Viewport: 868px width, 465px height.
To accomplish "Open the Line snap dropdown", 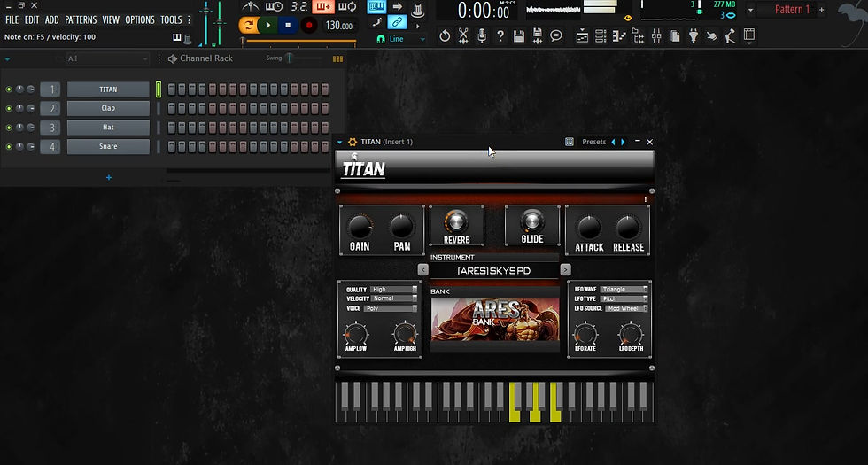I will pos(407,39).
